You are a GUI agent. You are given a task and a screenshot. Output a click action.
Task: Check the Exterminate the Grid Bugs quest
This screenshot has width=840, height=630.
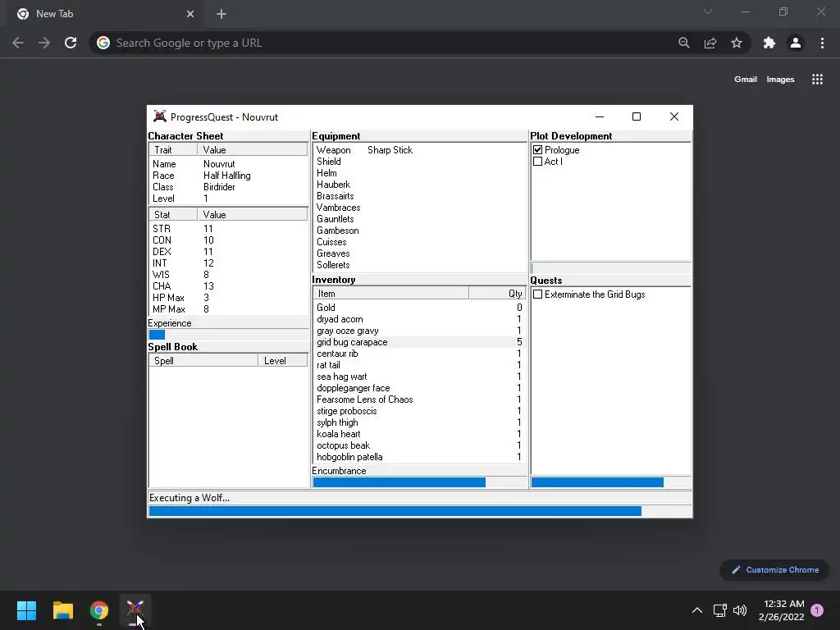point(538,294)
